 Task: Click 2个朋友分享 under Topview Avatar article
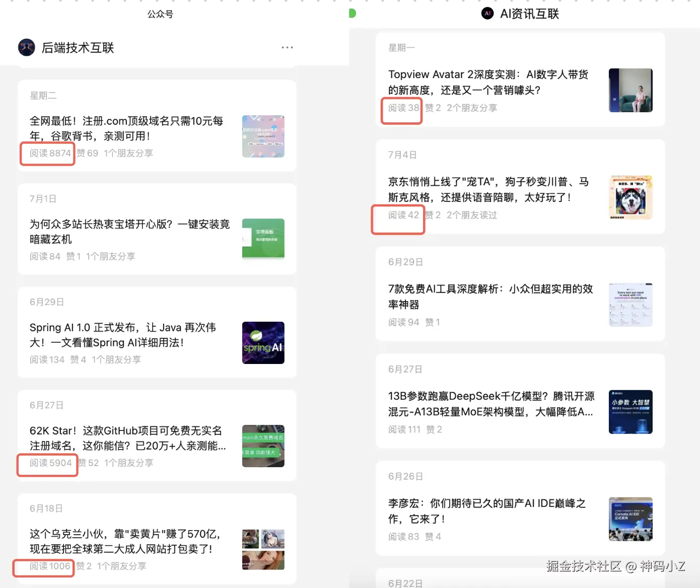pyautogui.click(x=472, y=108)
